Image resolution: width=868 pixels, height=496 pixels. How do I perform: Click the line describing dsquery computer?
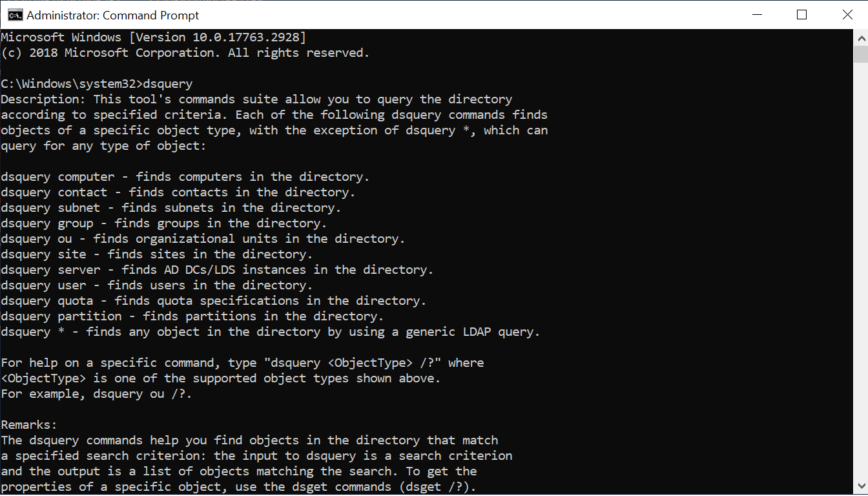(184, 176)
